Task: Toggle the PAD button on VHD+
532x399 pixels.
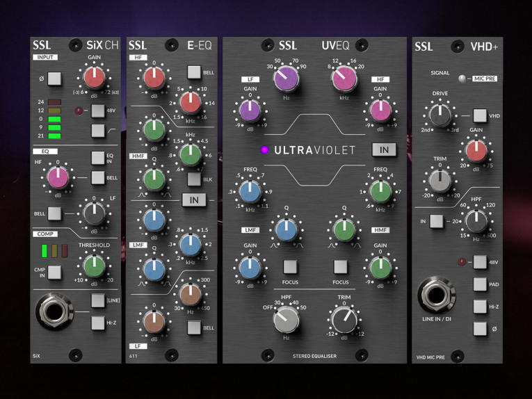Action: pos(480,284)
